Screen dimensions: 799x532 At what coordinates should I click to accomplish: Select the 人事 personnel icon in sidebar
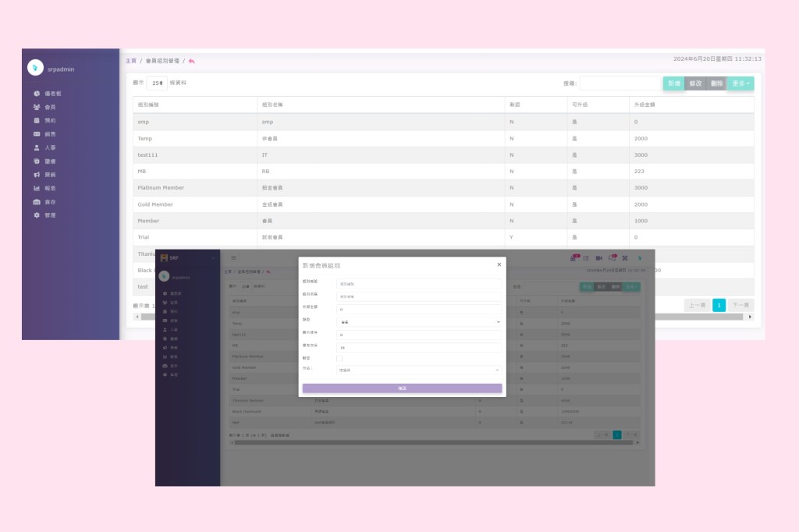coord(37,147)
